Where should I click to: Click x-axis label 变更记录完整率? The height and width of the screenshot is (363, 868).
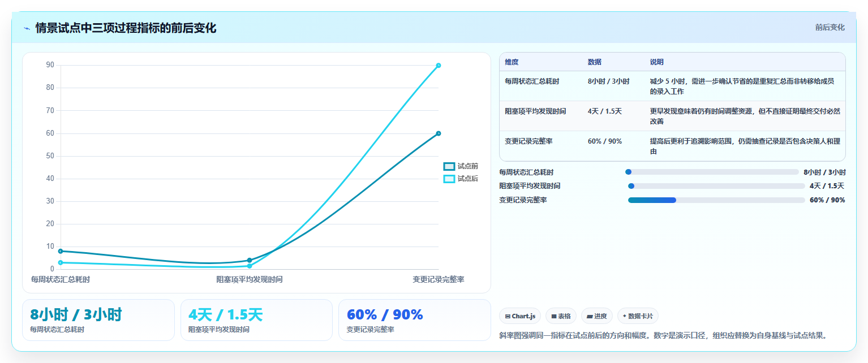click(x=439, y=279)
